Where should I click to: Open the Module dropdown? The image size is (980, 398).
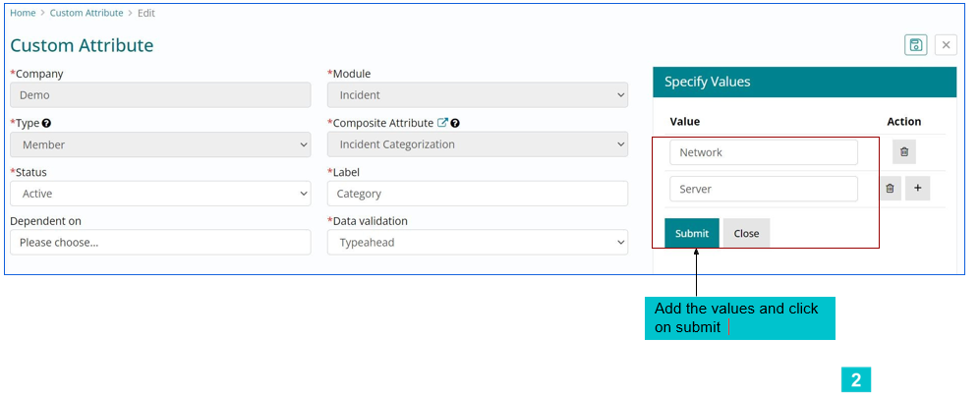tap(478, 95)
